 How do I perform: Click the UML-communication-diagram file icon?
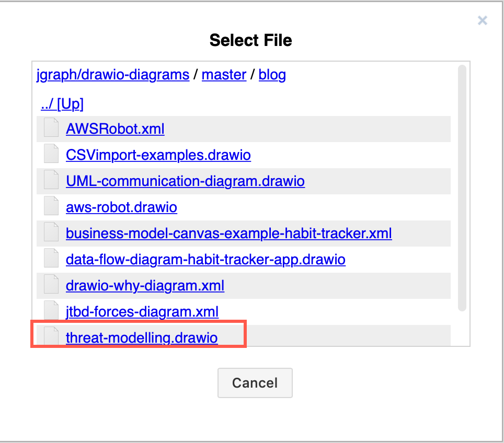(x=51, y=180)
